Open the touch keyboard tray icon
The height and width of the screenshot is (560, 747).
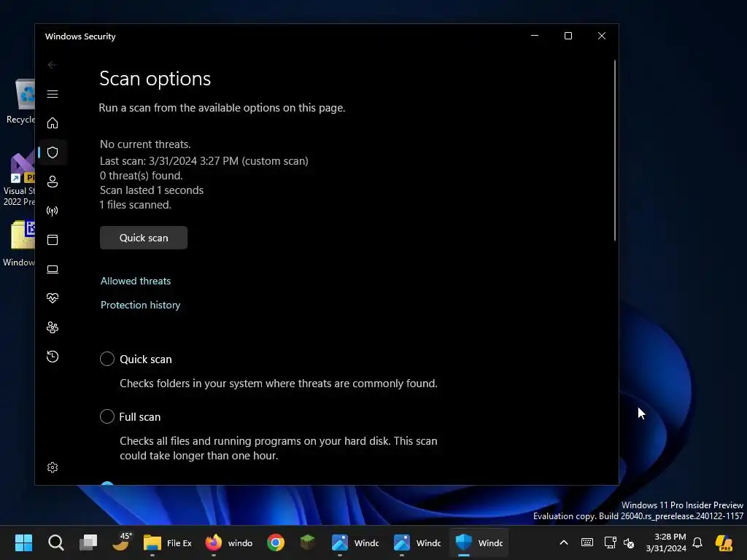coord(587,542)
